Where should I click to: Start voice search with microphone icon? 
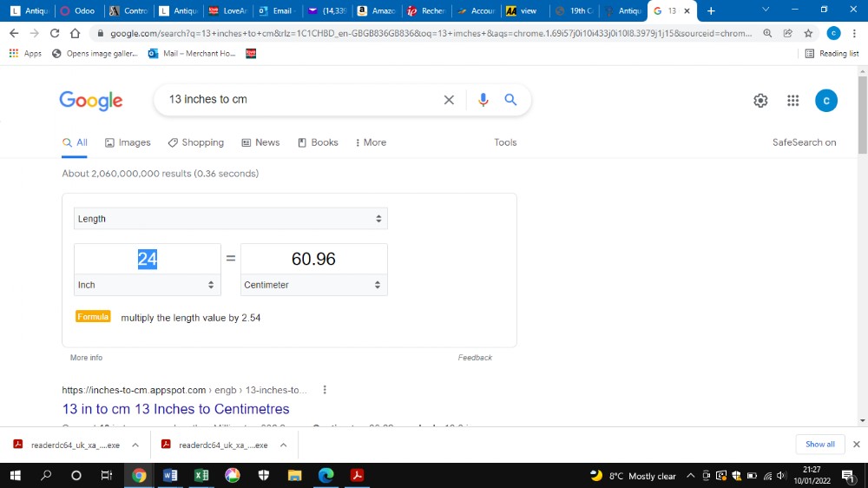483,100
